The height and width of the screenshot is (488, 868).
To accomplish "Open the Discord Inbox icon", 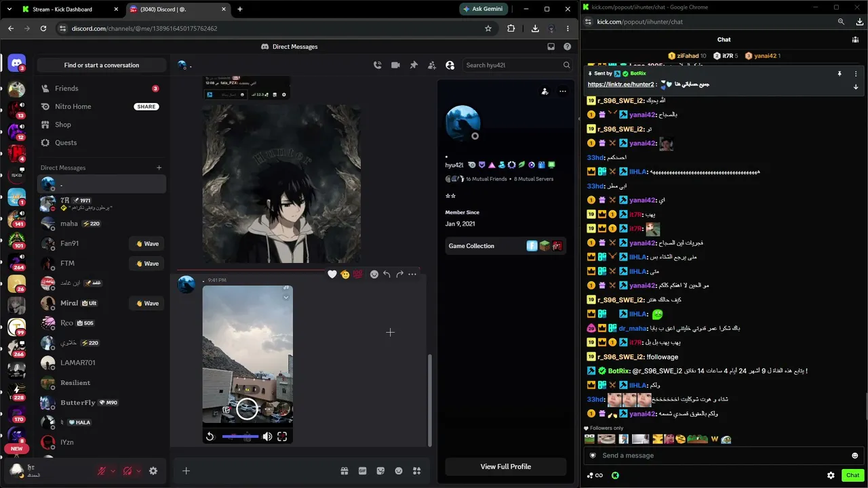I will [x=551, y=47].
